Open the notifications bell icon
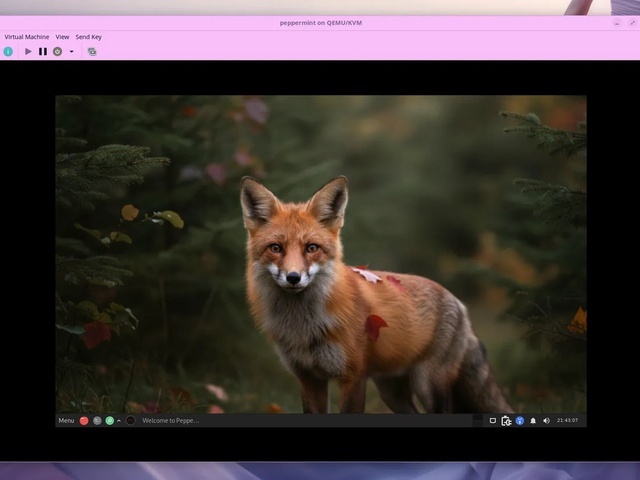This screenshot has height=480, width=640. click(533, 420)
